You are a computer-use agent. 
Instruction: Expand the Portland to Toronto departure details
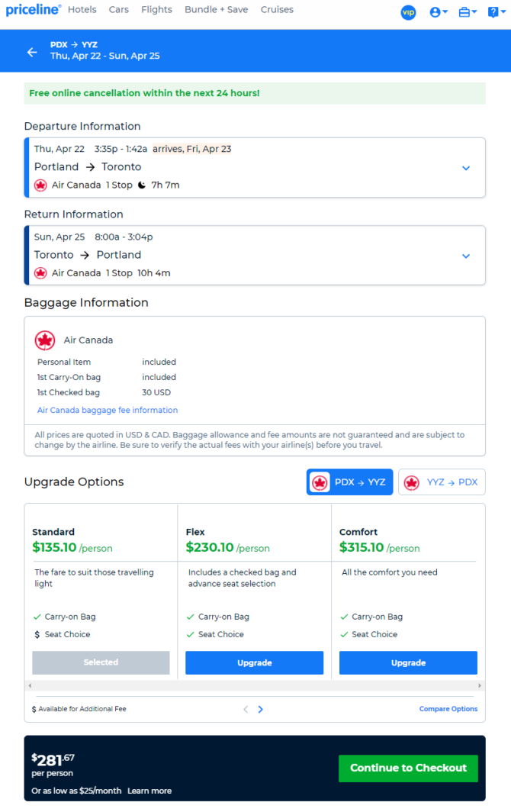(x=466, y=168)
